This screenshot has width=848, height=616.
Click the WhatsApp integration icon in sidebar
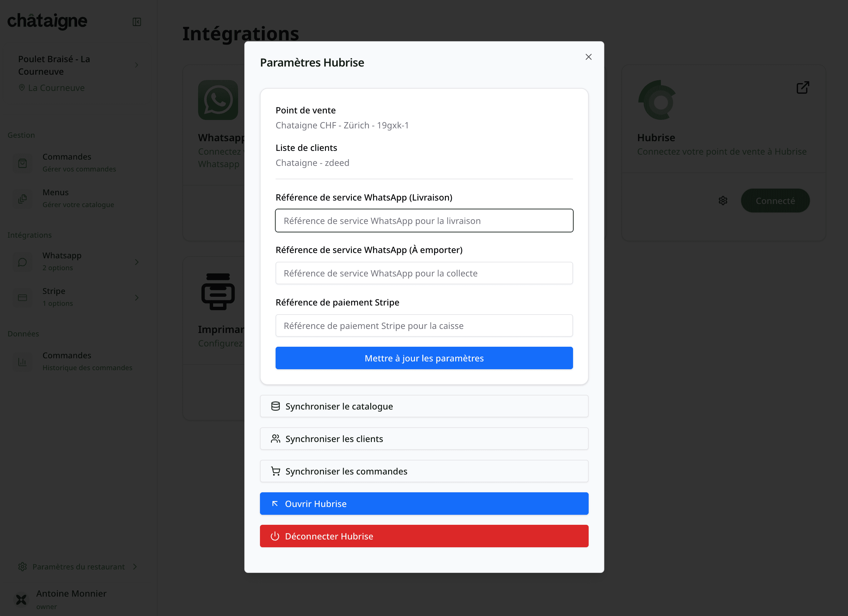click(x=22, y=262)
